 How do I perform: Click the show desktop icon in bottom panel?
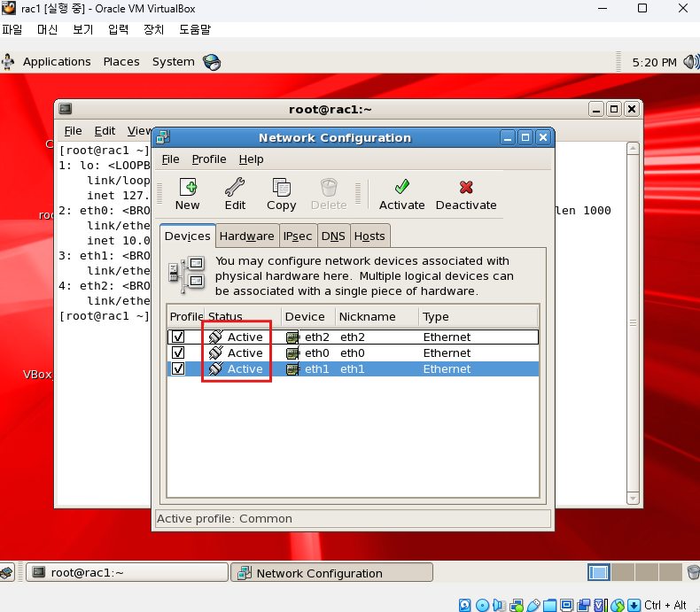click(x=7, y=572)
